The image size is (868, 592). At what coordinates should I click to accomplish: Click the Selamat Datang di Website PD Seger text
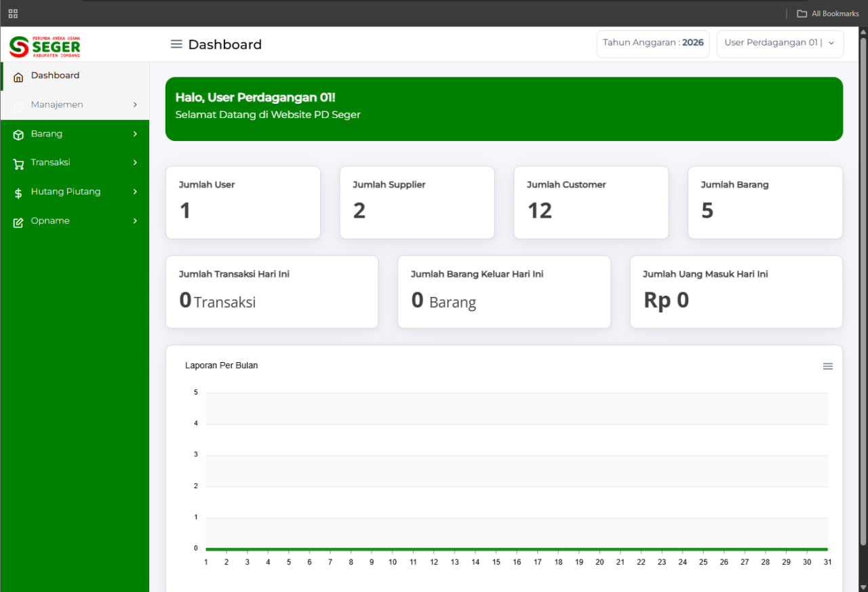(x=268, y=115)
